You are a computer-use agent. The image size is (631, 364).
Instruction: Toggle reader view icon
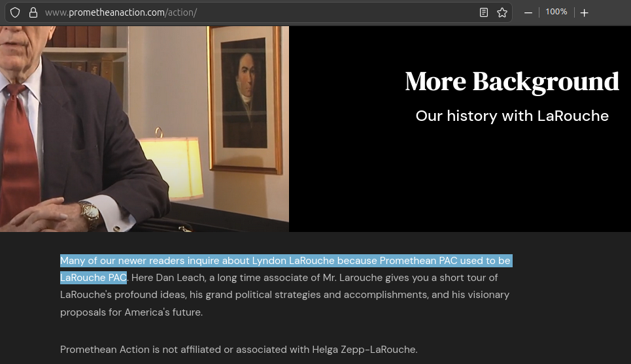pos(484,12)
